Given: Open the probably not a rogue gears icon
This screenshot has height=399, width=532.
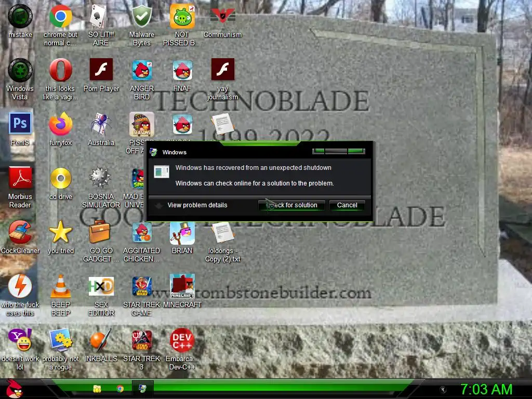Looking at the screenshot, I should click(x=60, y=340).
